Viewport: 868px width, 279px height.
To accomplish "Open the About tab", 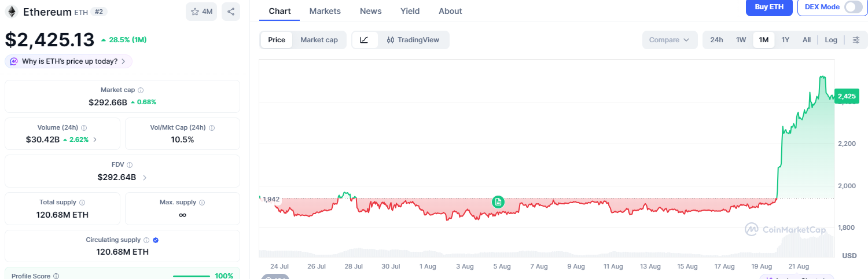I will 450,11.
